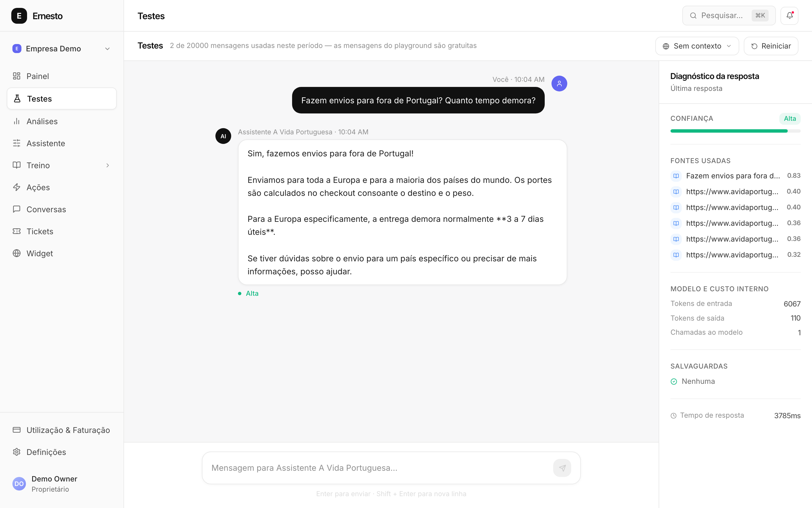Click the confidence progress bar
The image size is (812, 508).
[735, 131]
